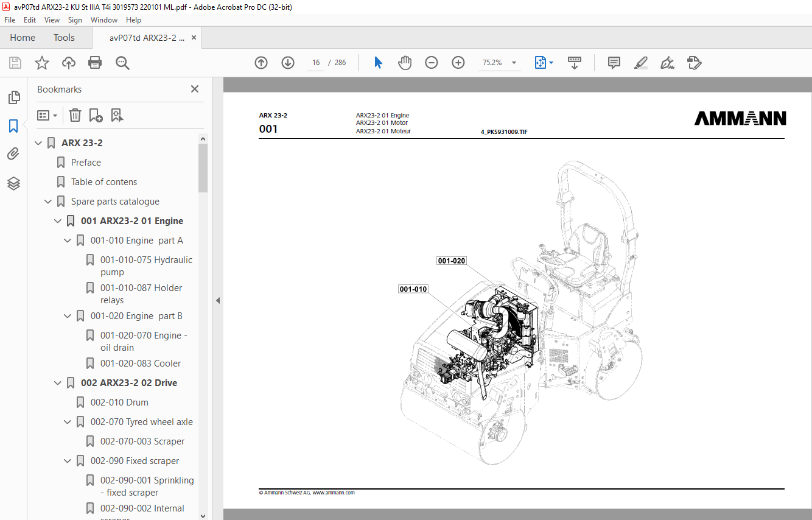812x520 pixels.
Task: Click the 001-020 callout label in diagram
Action: tap(452, 261)
